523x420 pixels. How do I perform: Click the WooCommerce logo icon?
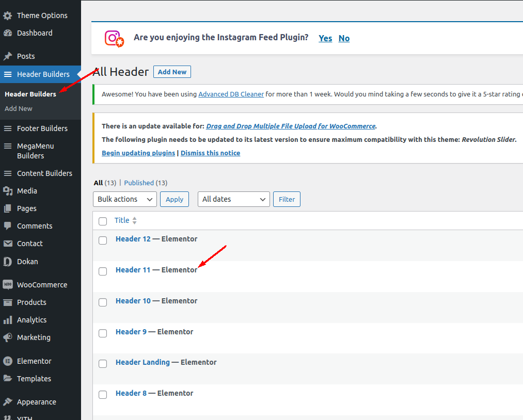(8, 285)
